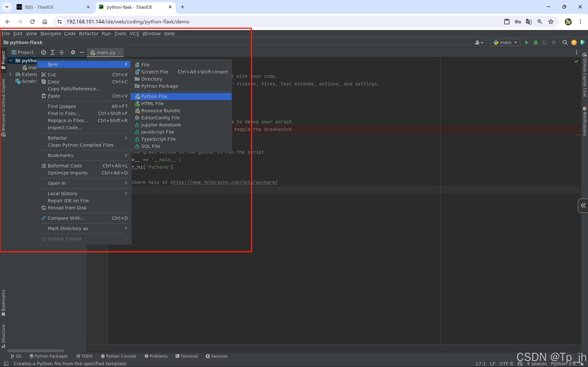Select Python Package in New submenu
Screen dimensions: 588x367
click(x=181, y=86)
